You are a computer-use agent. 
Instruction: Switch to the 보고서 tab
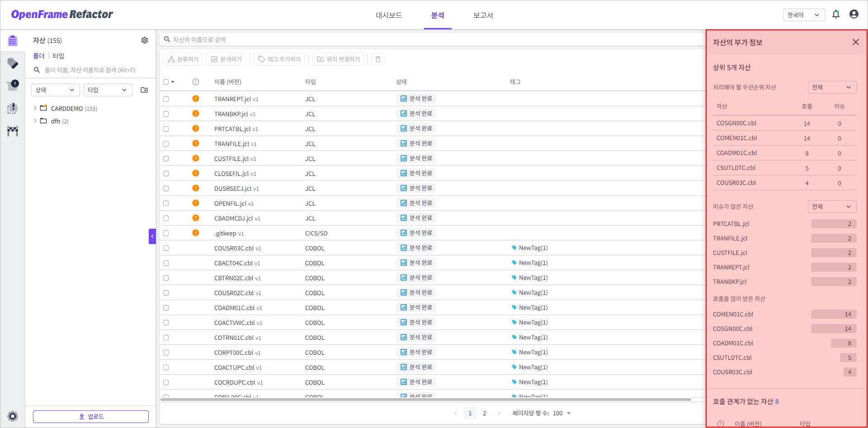483,15
